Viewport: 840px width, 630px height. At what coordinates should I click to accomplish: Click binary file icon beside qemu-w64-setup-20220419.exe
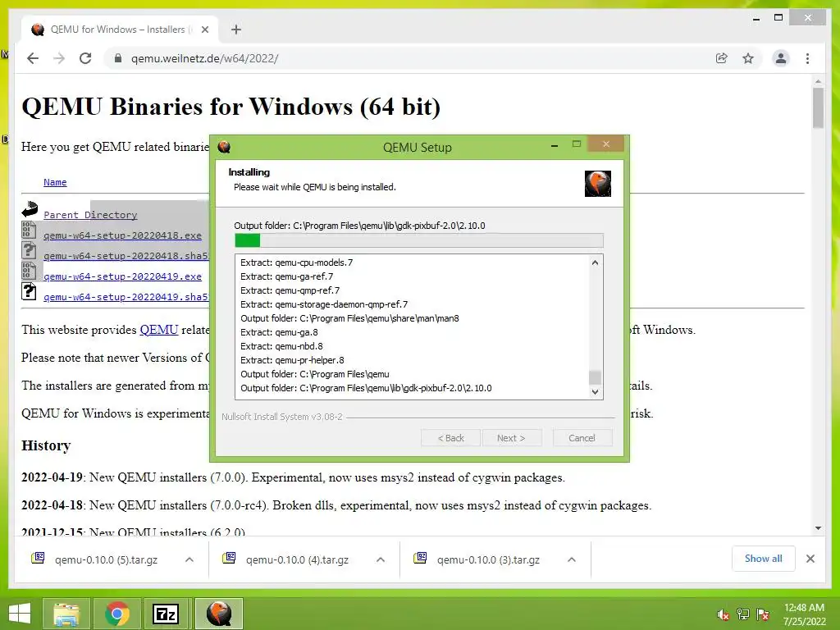(x=29, y=271)
